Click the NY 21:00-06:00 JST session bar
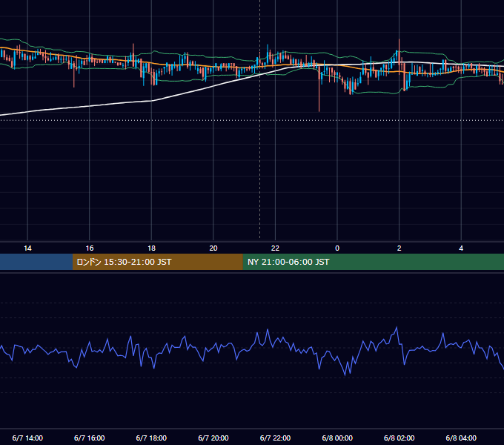The image size is (504, 445). [x=373, y=262]
